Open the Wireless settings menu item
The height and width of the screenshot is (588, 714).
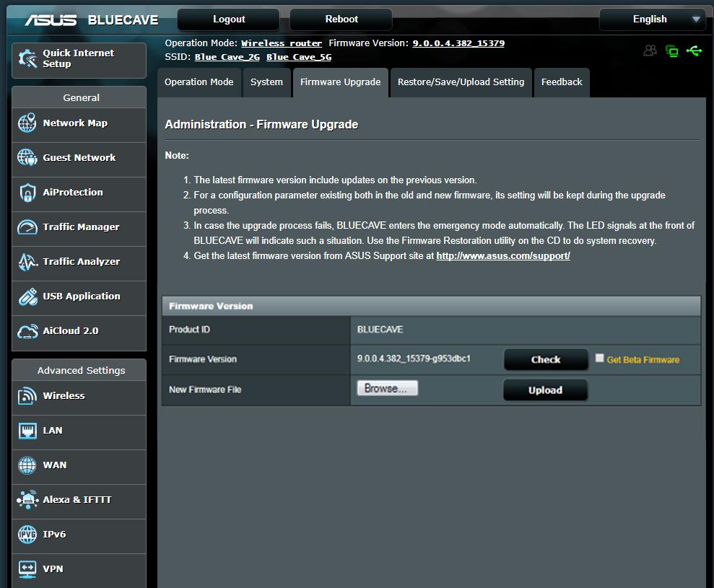79,396
